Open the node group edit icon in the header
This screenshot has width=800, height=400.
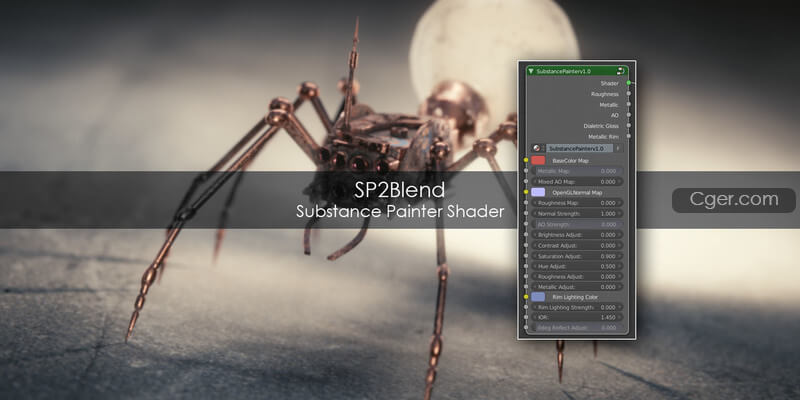click(620, 71)
